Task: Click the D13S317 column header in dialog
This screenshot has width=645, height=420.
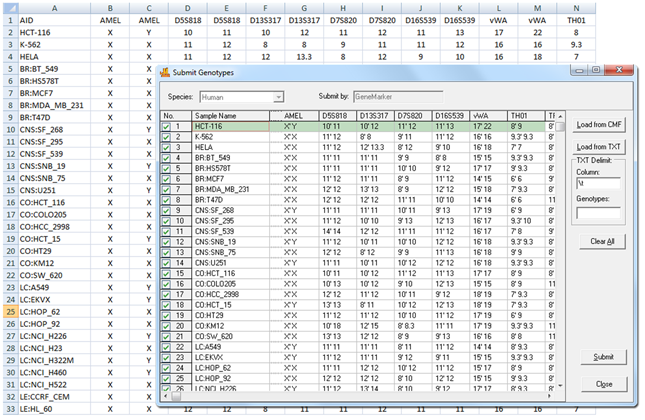Action: pyautogui.click(x=375, y=116)
